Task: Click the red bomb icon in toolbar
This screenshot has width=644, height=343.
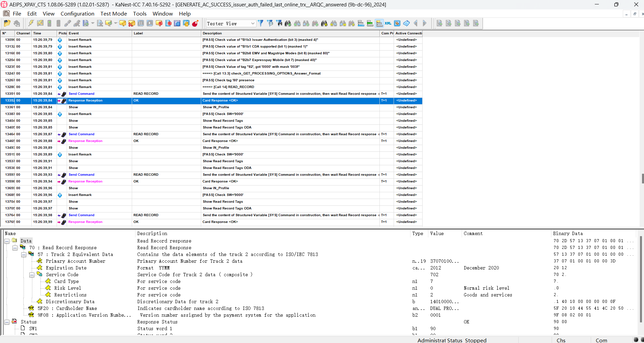Action: pos(195,23)
